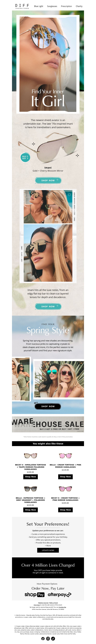Open the Blue Light menu item
Viewport: 96px width, 644px height.
click(39, 6)
